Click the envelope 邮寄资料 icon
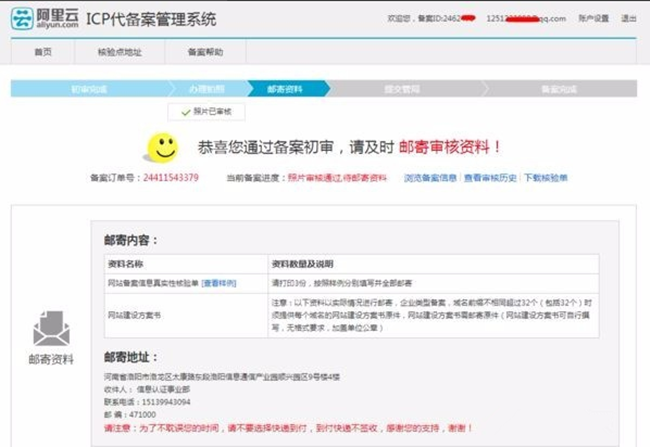Viewport: 650px width, 447px height. 51,328
